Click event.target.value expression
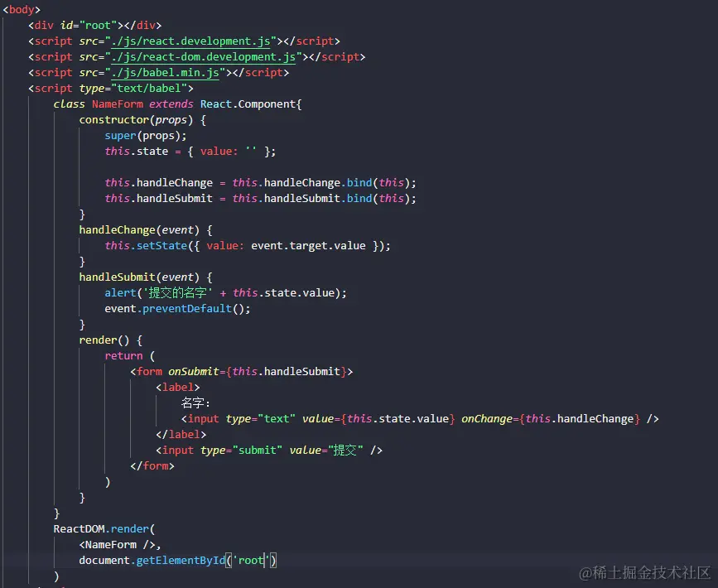 [x=308, y=245]
